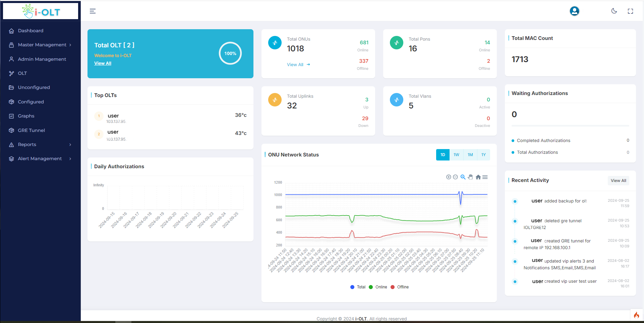
Task: Click the hamburger menu icon to collapse sidebar
Action: tap(93, 11)
